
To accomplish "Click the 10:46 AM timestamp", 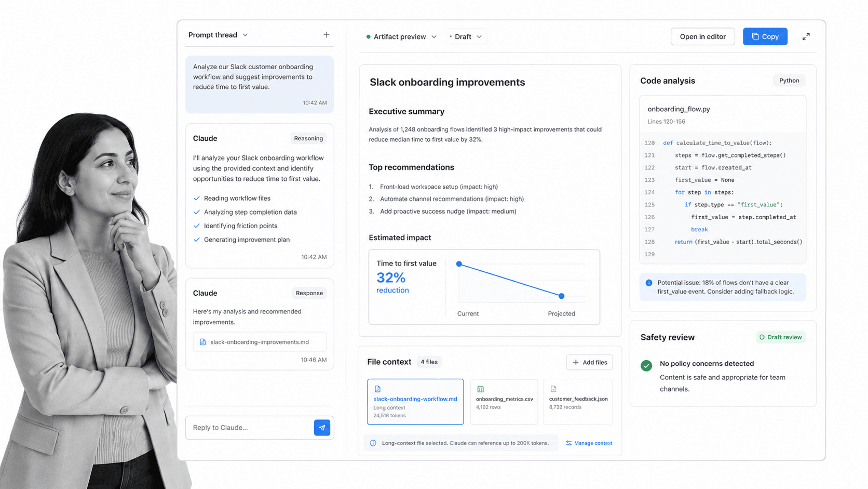I will pyautogui.click(x=314, y=360).
